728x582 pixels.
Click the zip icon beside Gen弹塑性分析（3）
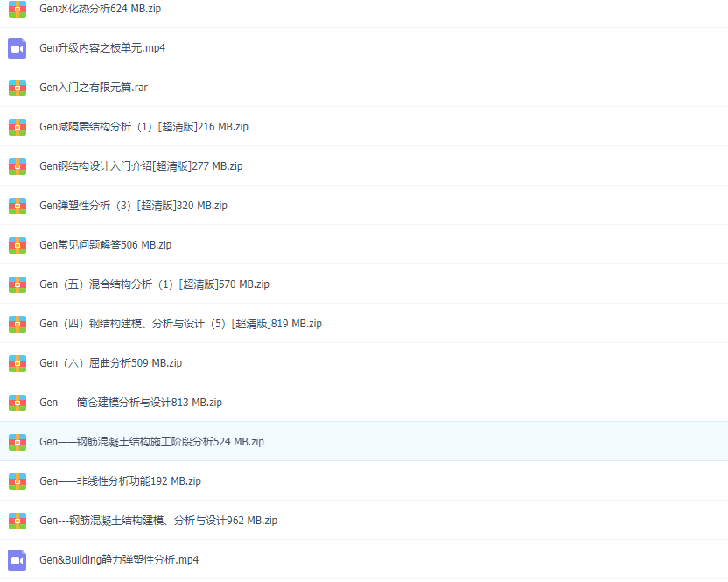pyautogui.click(x=17, y=206)
